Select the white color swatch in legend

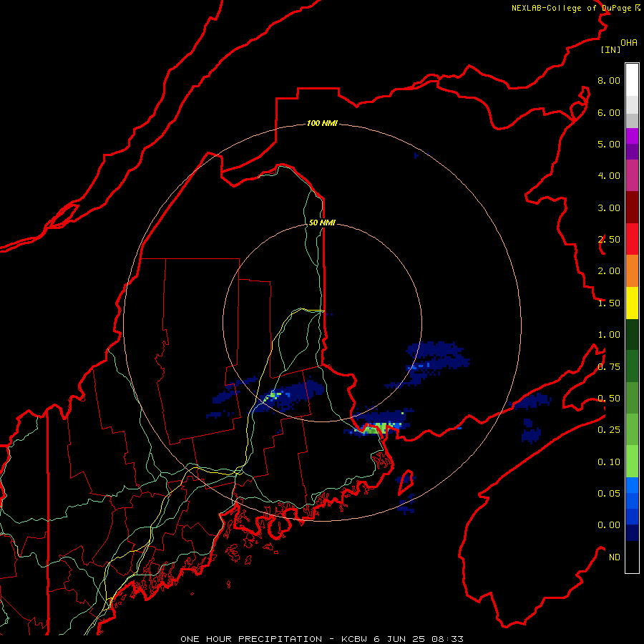[x=632, y=80]
